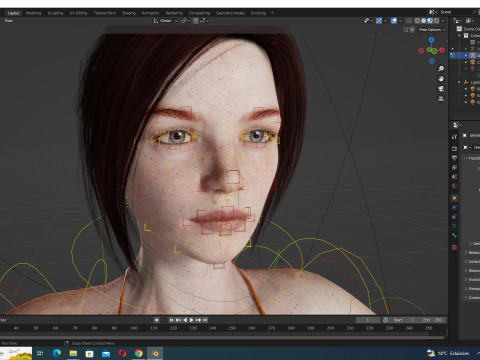Toggle X-ray view mode
Image resolution: width=480 pixels, height=360 pixels.
pos(409,21)
